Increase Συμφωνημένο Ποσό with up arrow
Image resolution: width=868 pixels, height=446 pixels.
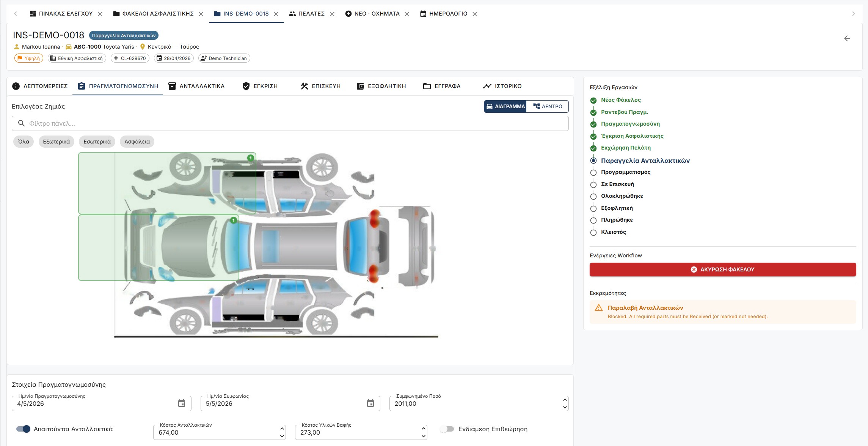(x=565, y=400)
